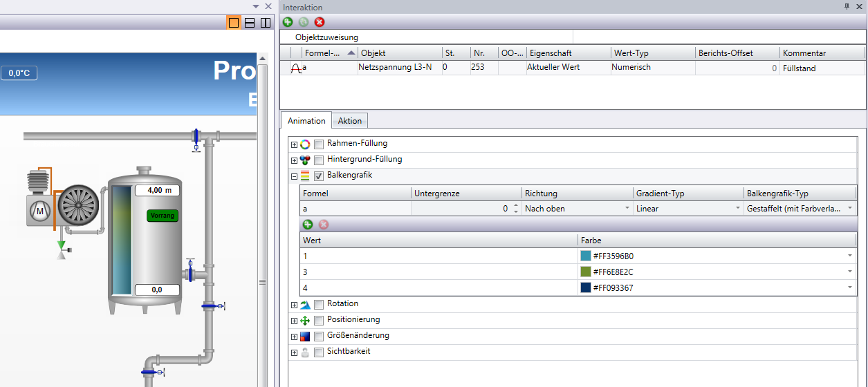Add a new object assignment with the green plus in the Interaktion toolbar
Viewport: 868px width, 387px height.
288,22
